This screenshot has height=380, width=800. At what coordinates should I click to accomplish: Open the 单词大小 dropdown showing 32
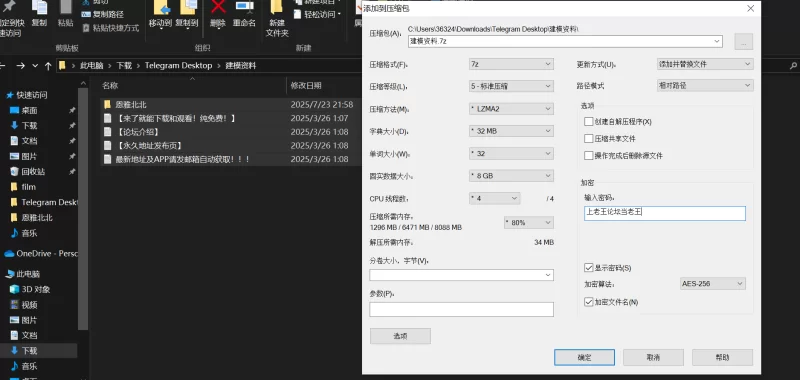pyautogui.click(x=511, y=153)
